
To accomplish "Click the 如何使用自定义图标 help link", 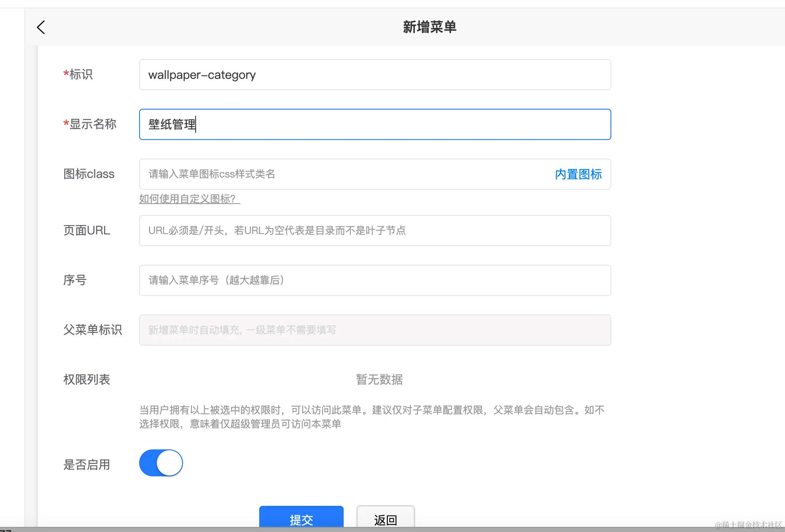I will tap(189, 199).
